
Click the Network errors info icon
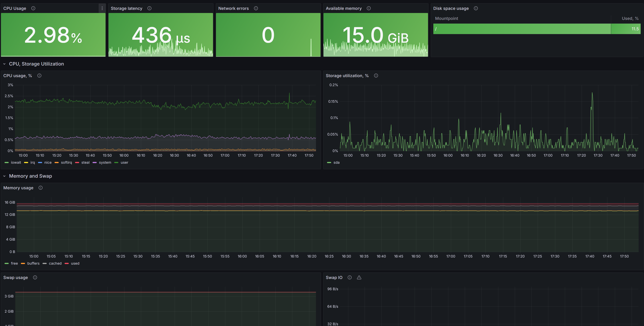point(256,8)
